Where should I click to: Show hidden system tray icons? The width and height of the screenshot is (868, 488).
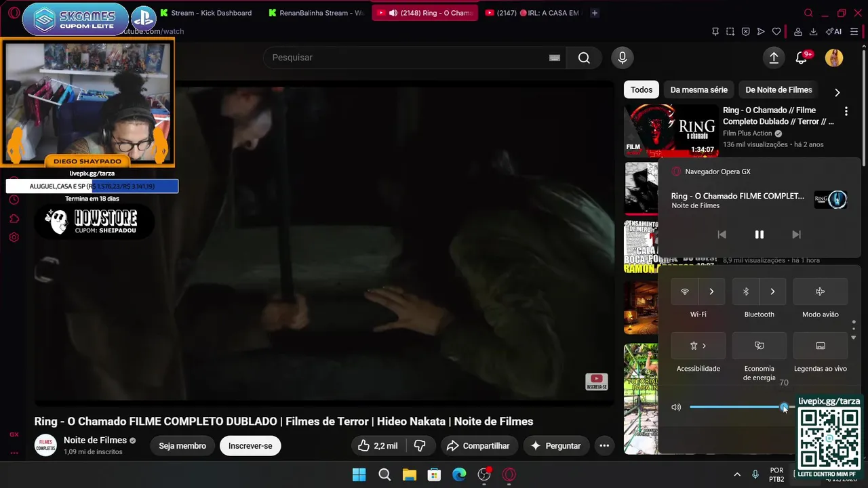(x=737, y=474)
